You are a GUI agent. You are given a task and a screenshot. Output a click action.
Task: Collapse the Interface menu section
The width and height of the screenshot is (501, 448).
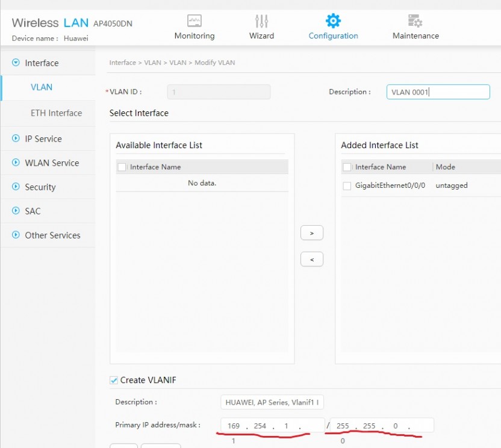16,63
